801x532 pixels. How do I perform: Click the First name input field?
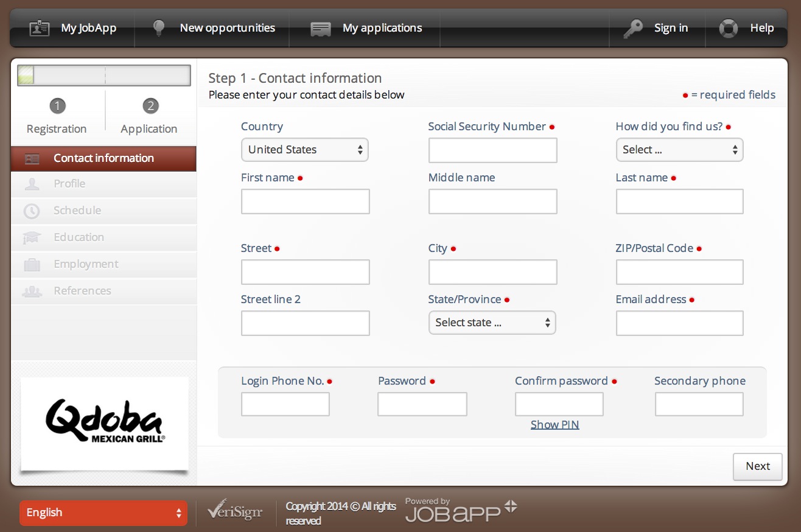tap(305, 201)
